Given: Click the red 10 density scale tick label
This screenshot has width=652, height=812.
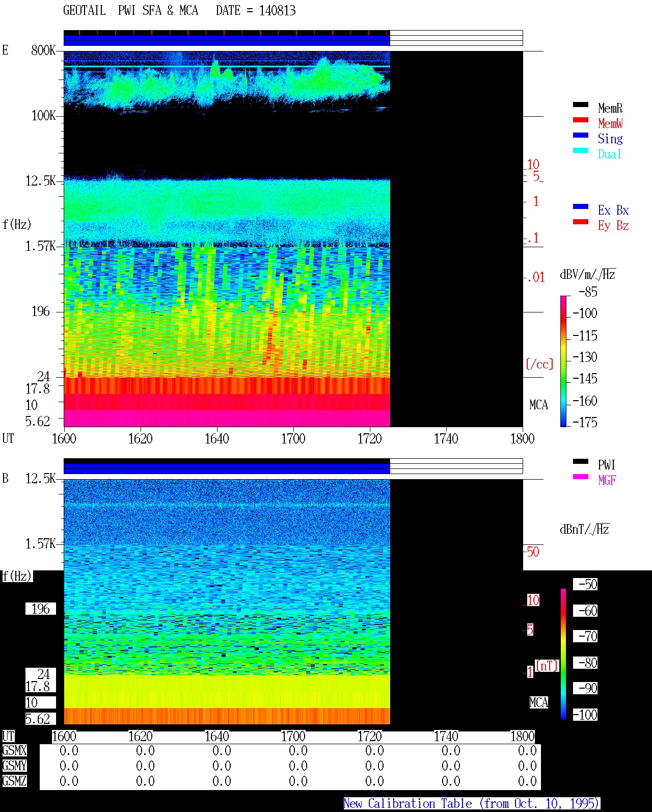Looking at the screenshot, I should pyautogui.click(x=533, y=164).
